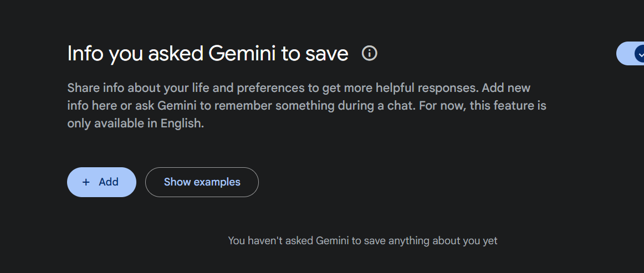This screenshot has width=644, height=273.
Task: Click the "You haven't asked Gemini" empty message
Action: [x=362, y=240]
